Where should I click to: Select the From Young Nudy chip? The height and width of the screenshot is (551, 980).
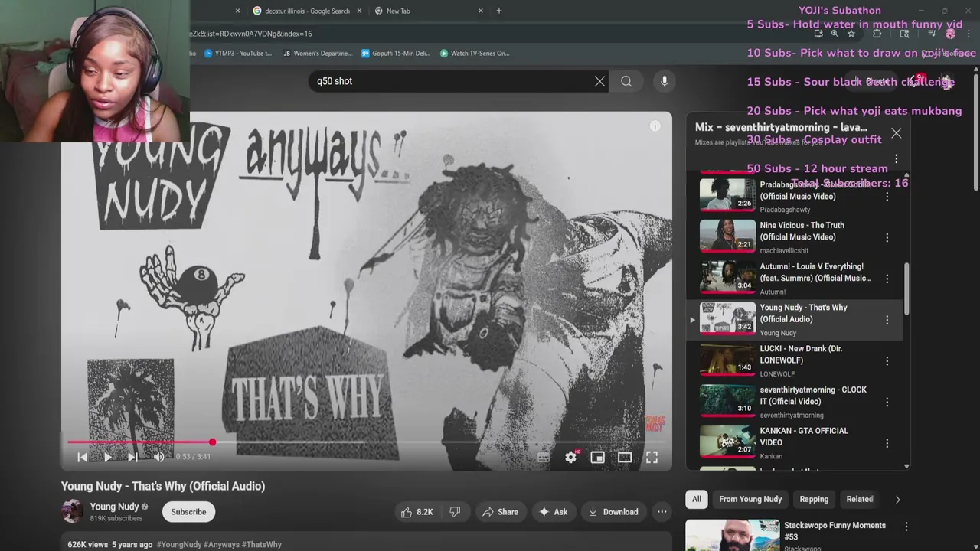coord(750,499)
